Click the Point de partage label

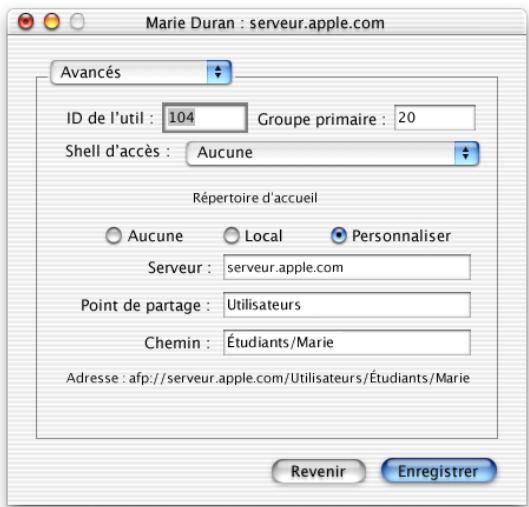point(146,306)
